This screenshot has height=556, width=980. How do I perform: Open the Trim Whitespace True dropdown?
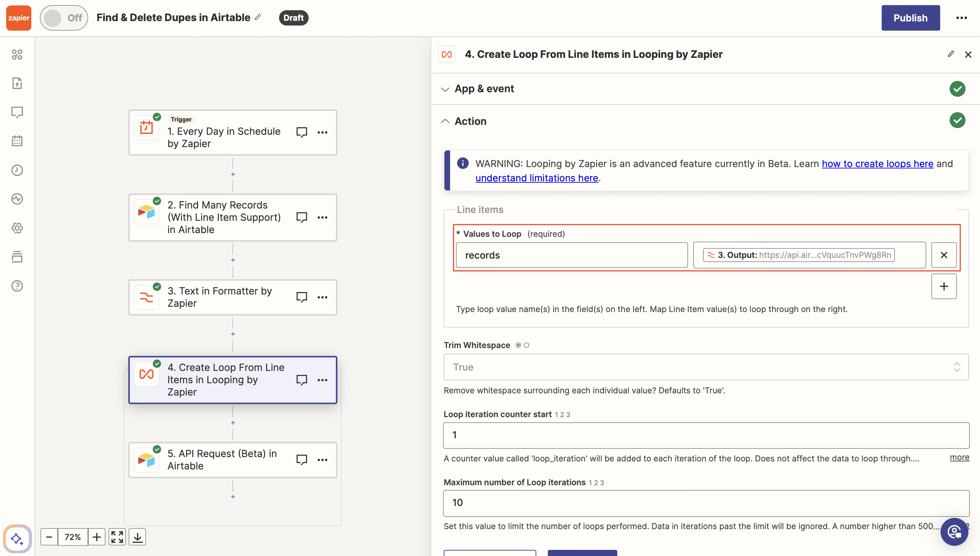click(705, 367)
